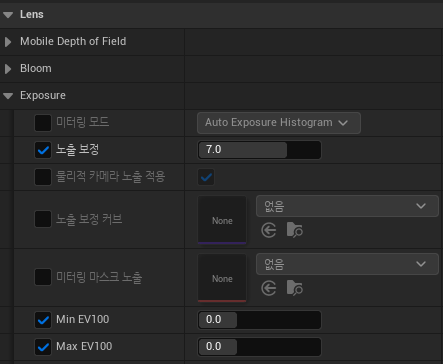The width and height of the screenshot is (443, 364).
Task: Click the Mobile Depth of Field label
Action: click(73, 41)
